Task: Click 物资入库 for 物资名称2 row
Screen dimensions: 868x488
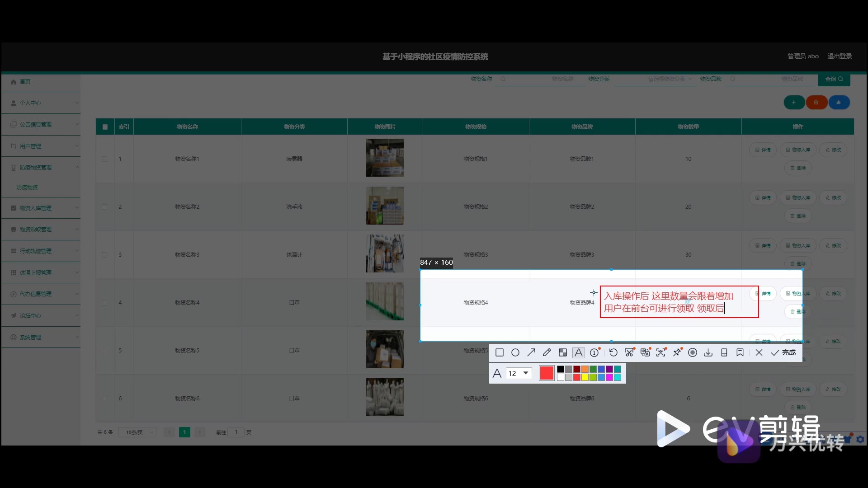Action: click(798, 198)
